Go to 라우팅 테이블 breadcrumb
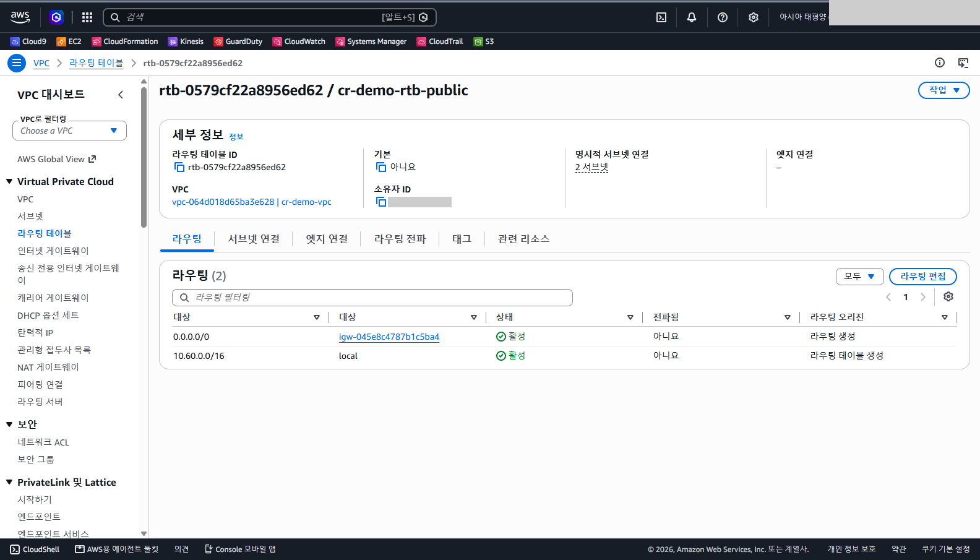 click(x=97, y=63)
